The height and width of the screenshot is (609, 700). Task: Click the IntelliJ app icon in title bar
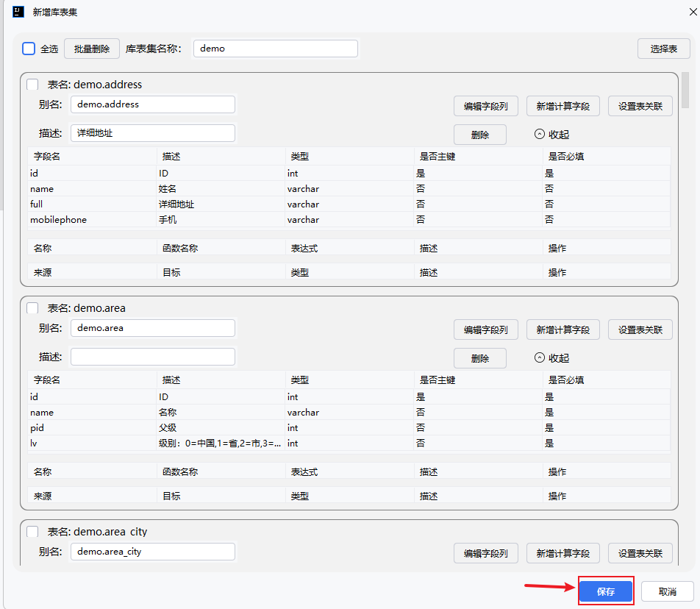(x=18, y=12)
